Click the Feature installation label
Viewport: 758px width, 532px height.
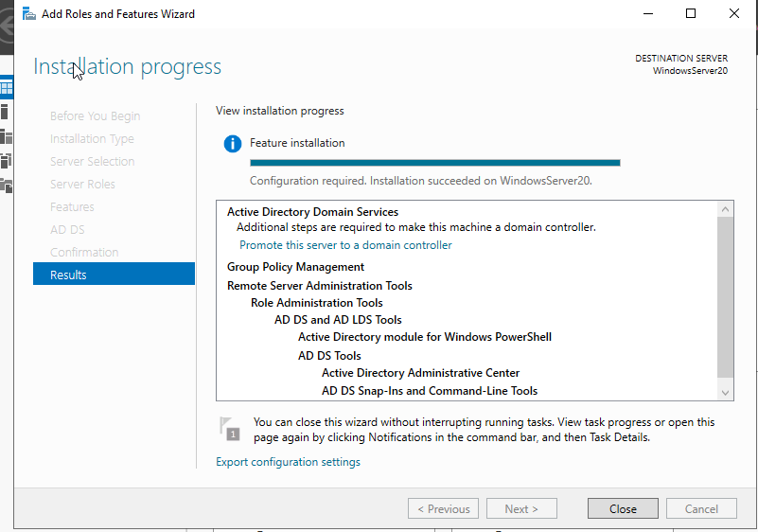pos(297,143)
